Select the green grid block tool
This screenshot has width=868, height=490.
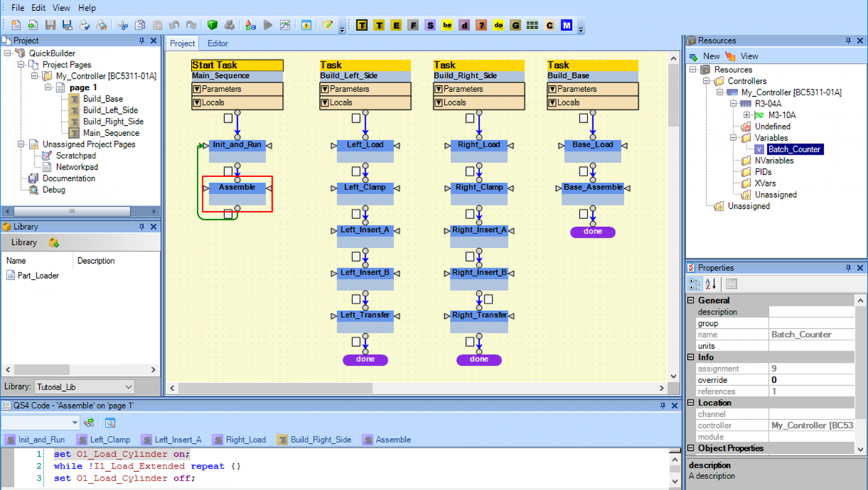pyautogui.click(x=532, y=25)
